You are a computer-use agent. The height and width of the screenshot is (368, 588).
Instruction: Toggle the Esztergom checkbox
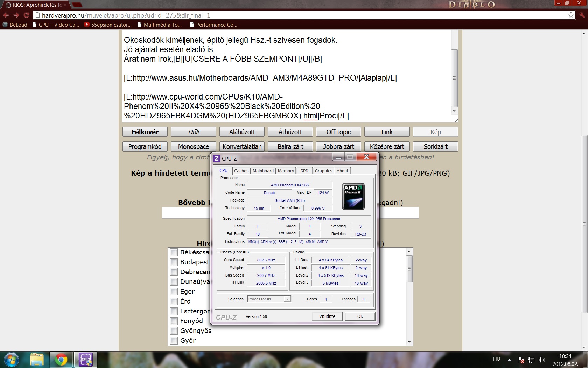click(174, 311)
